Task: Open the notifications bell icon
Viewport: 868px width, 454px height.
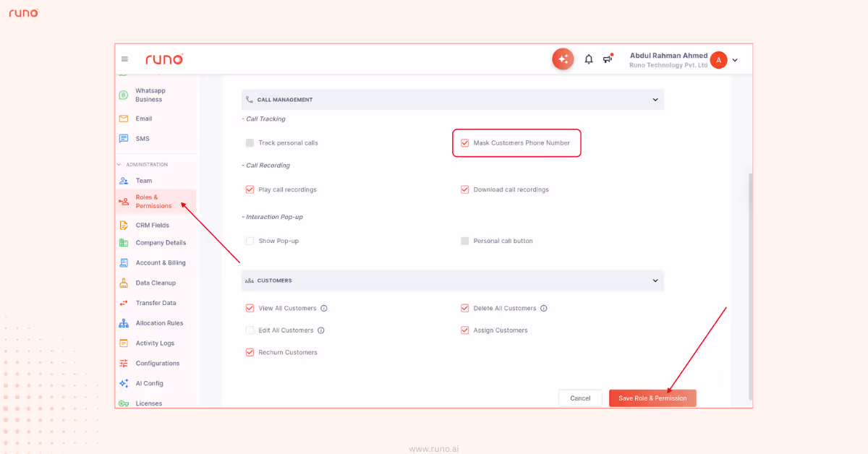Action: (589, 59)
